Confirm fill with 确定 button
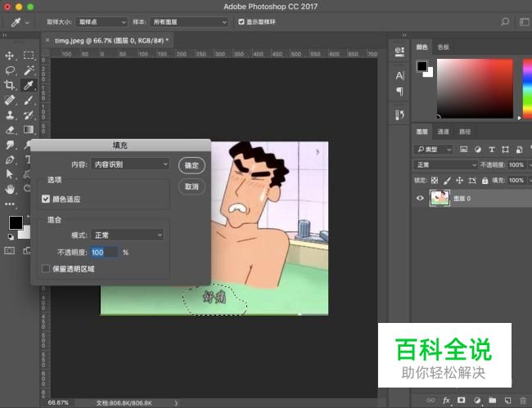Image resolution: width=532 pixels, height=408 pixels. tap(192, 165)
